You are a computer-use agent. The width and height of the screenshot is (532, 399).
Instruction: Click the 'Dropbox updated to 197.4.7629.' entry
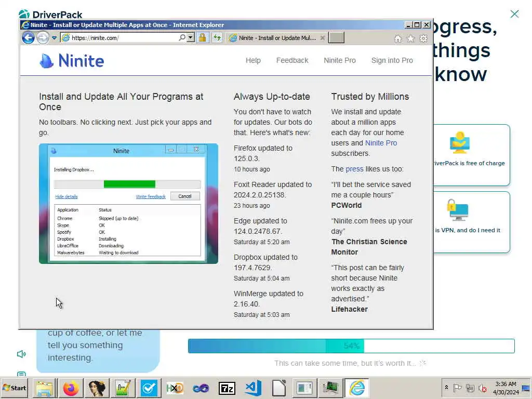point(265,262)
